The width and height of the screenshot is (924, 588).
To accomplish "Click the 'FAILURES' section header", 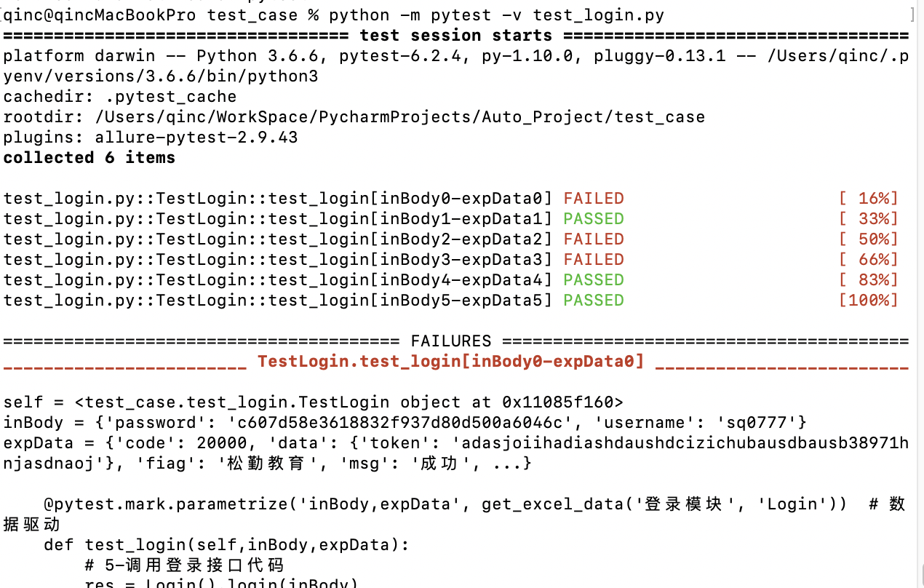I will click(451, 341).
